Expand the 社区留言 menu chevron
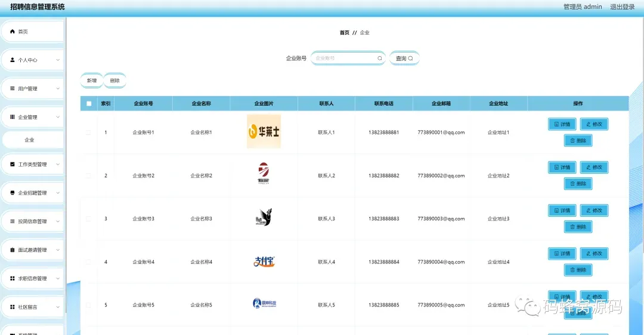This screenshot has width=644, height=335. click(58, 307)
